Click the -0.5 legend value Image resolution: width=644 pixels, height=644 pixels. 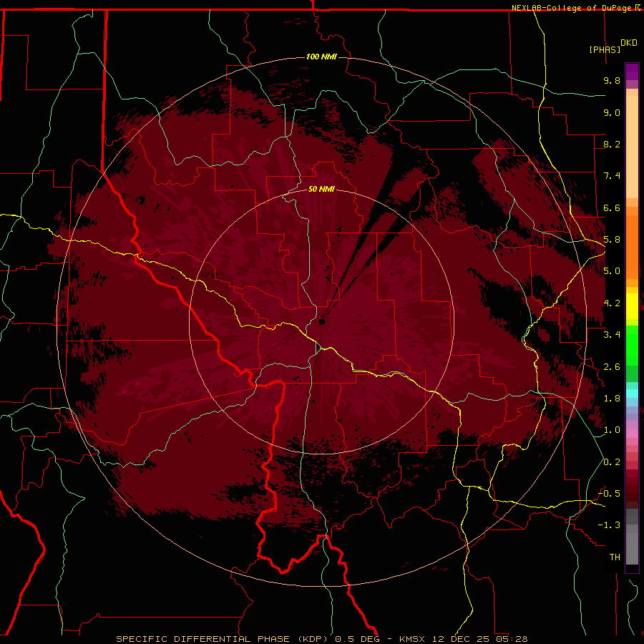(x=609, y=494)
